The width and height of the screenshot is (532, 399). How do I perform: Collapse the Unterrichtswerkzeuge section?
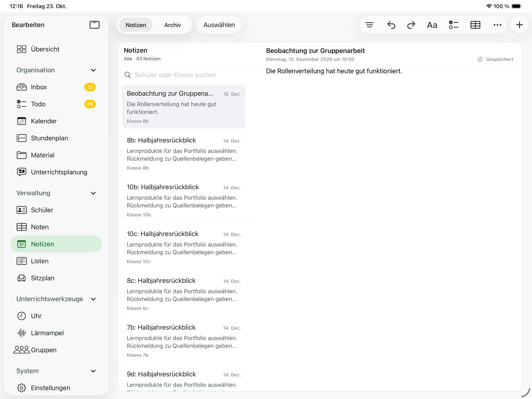(x=93, y=299)
